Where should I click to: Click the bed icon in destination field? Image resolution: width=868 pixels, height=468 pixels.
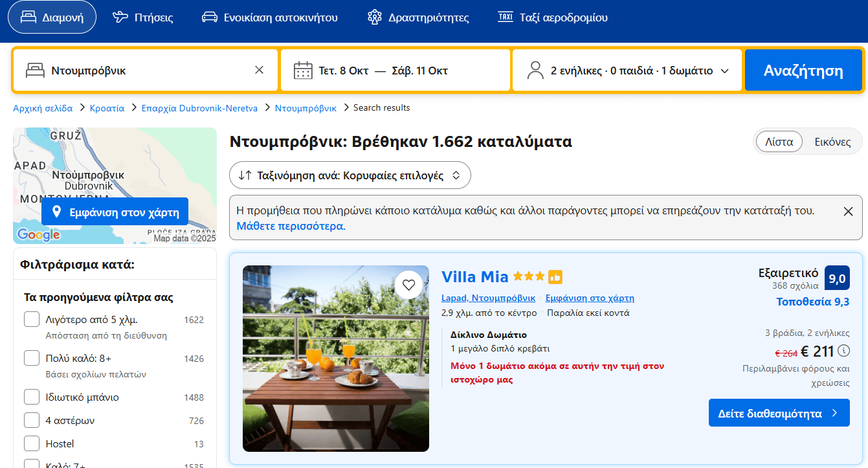(x=35, y=70)
